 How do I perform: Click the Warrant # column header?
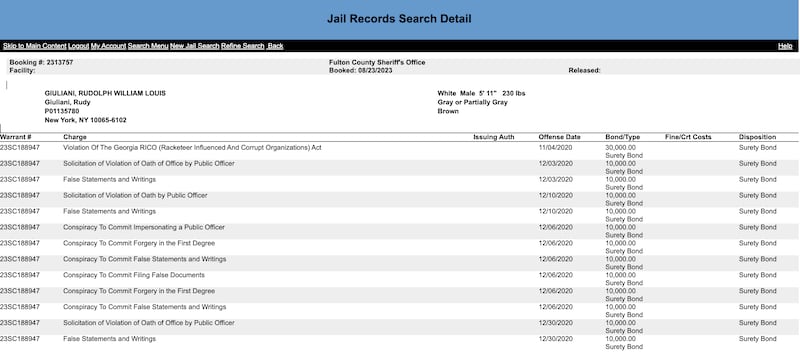click(x=16, y=137)
